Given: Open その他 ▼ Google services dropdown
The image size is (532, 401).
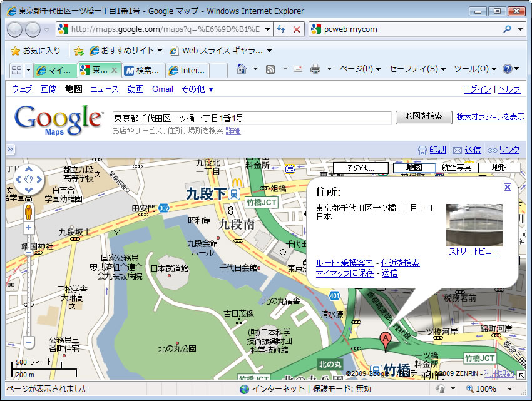Looking at the screenshot, I should click(197, 89).
